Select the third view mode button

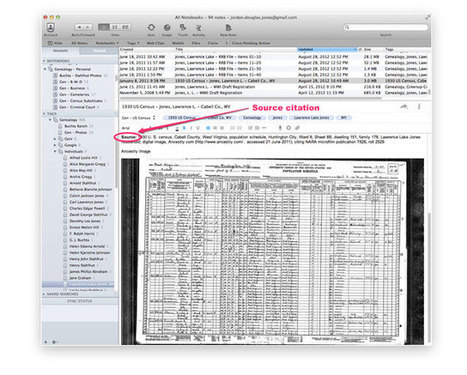125,27
